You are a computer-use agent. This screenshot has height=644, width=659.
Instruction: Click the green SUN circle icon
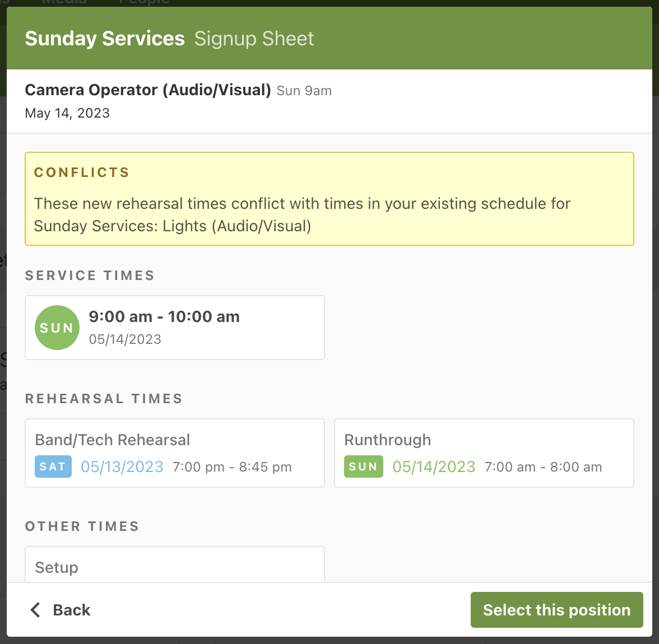click(57, 328)
